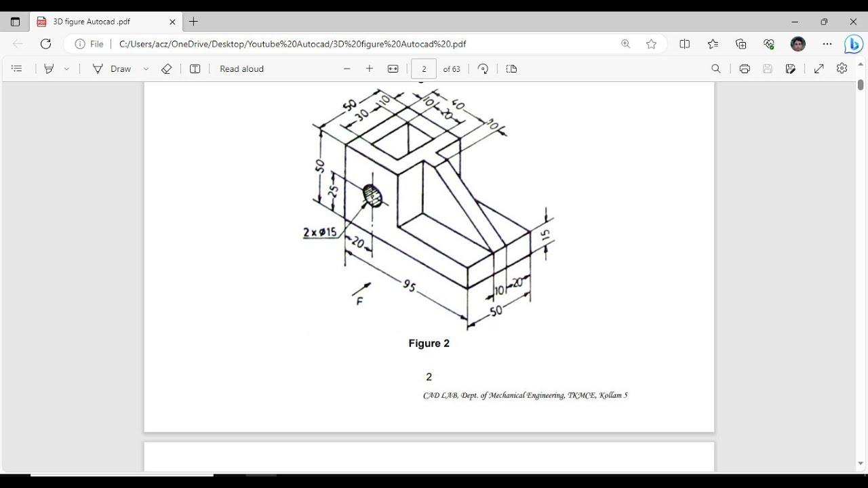Close the 3D figure Autocad .pdf tab
Screen dimensions: 868x488
(x=172, y=22)
